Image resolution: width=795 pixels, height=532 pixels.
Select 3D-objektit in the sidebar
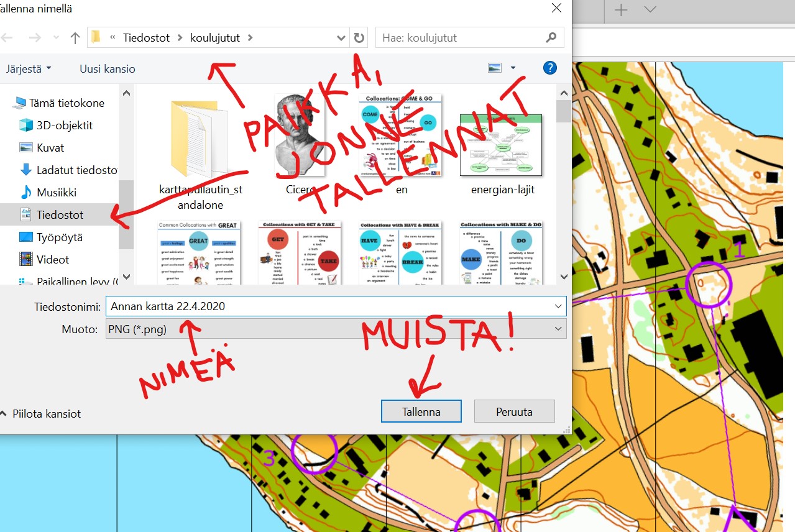click(x=64, y=126)
